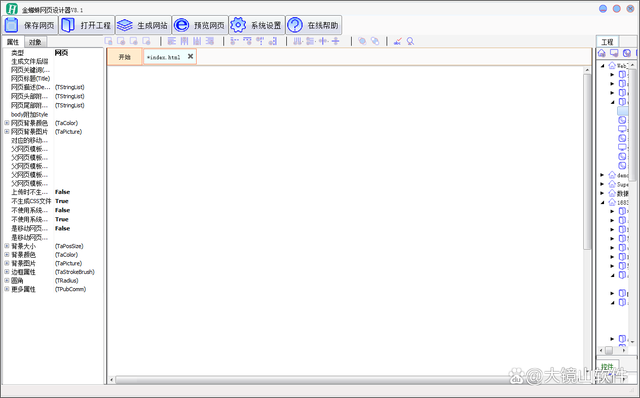This screenshot has width=640, height=398.
Task: Click the second icon in the third toolbar group
Action: point(247,41)
